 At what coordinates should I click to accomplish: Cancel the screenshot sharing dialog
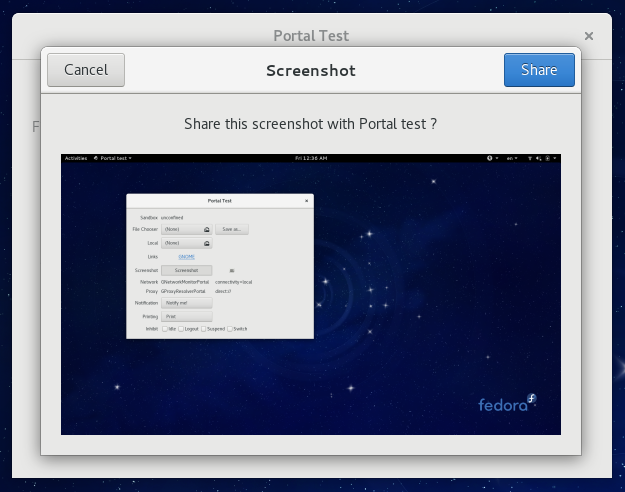(x=86, y=70)
